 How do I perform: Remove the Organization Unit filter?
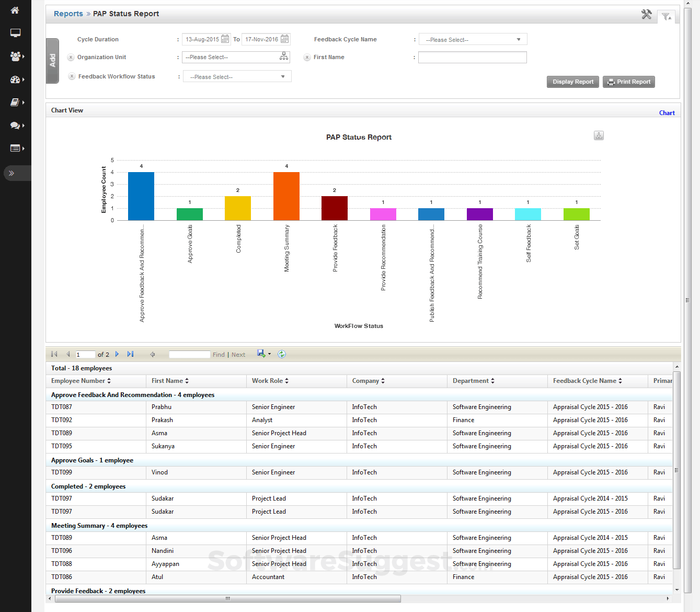[71, 58]
